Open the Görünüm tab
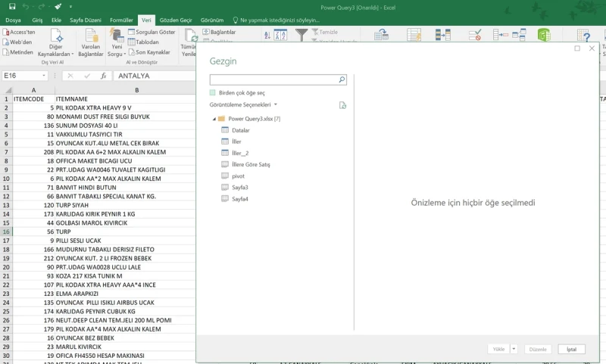The width and height of the screenshot is (606, 364). pyautogui.click(x=212, y=20)
